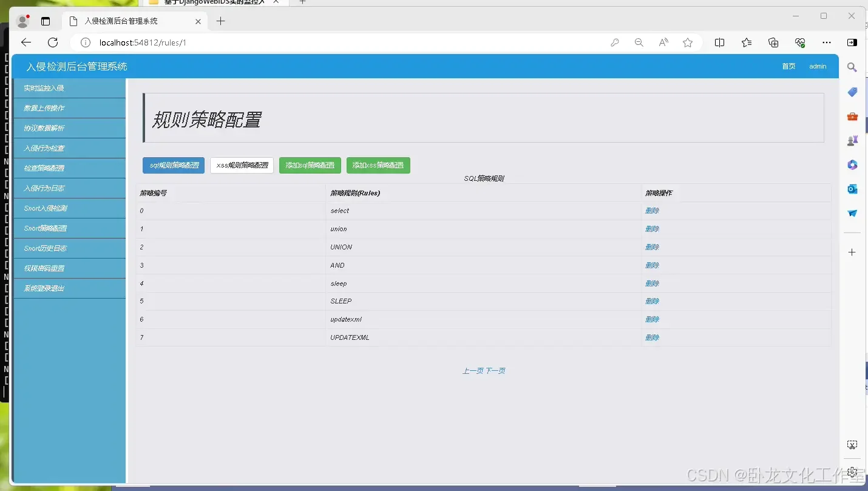Open the Shopping tag icon in the sidebar
This screenshot has height=491, width=868.
click(x=852, y=92)
